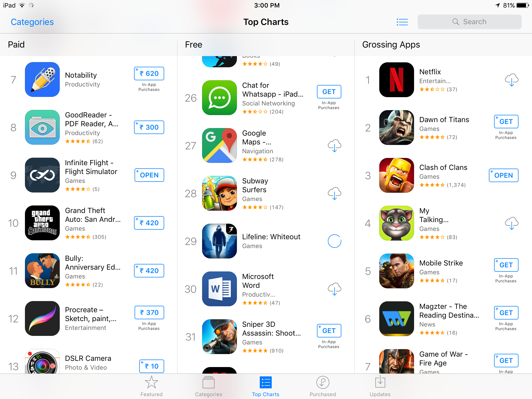Viewport: 532px width, 399px height.
Task: Tap the Search field
Action: click(469, 22)
